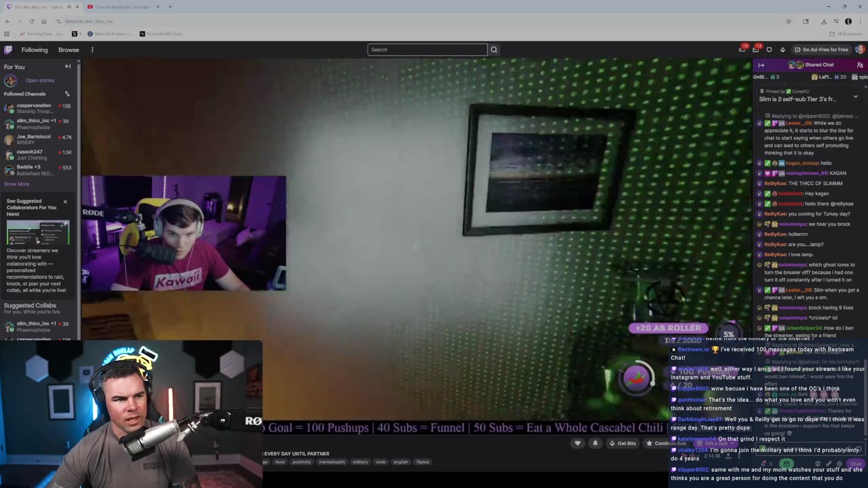Go back in browser history

pos(7,22)
